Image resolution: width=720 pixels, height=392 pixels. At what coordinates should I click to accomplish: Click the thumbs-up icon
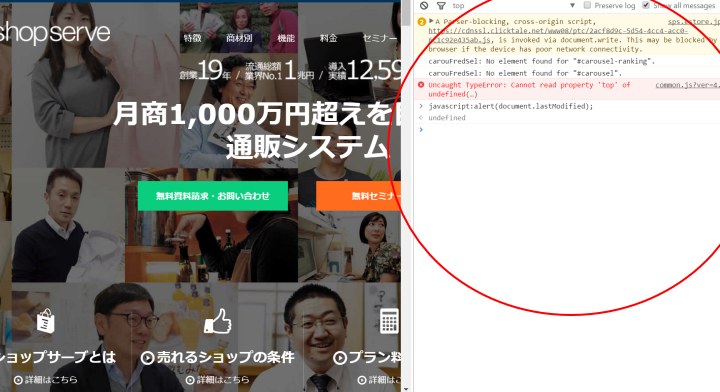(218, 321)
